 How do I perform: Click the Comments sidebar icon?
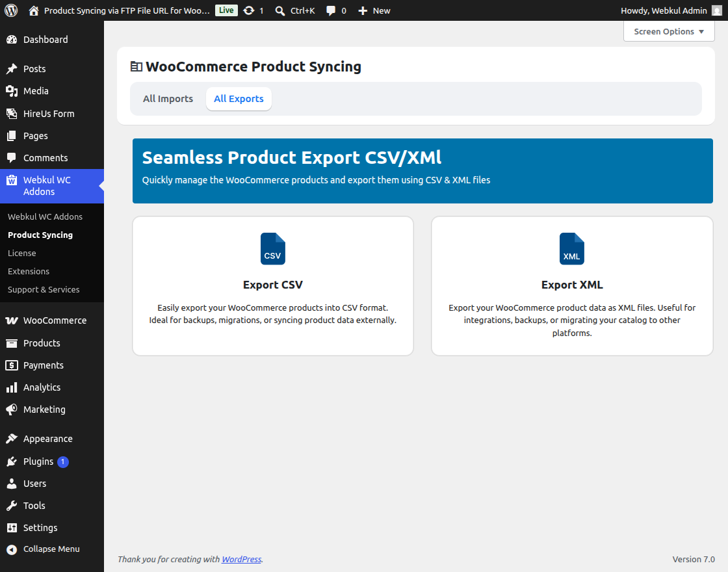tap(12, 158)
